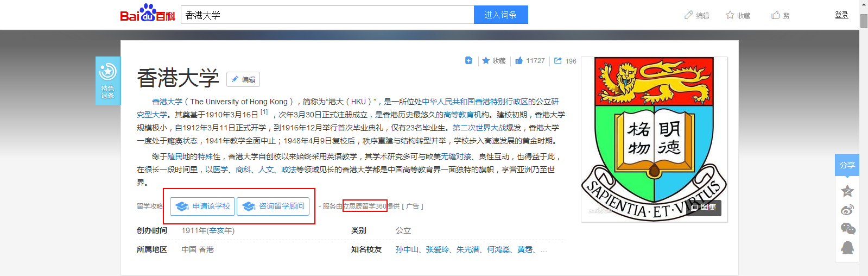Open the 人文 link
This screenshot has height=276, width=868.
(x=266, y=170)
